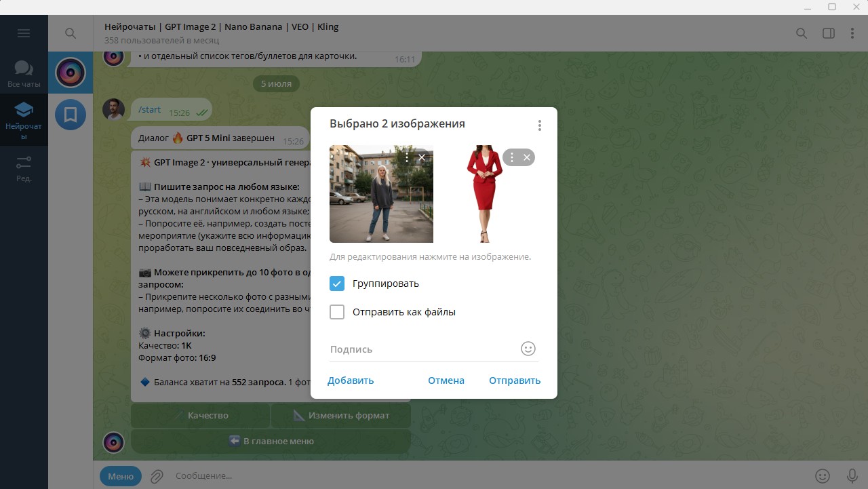The width and height of the screenshot is (868, 489).
Task: Open the Saved Messages bookmark chat
Action: point(71,114)
